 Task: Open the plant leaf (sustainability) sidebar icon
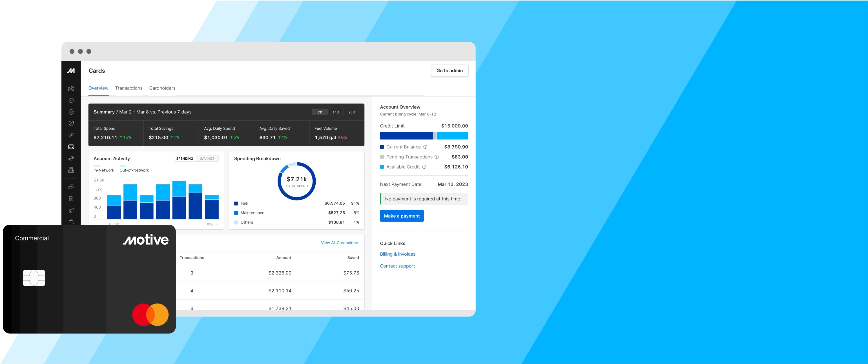coord(71,135)
